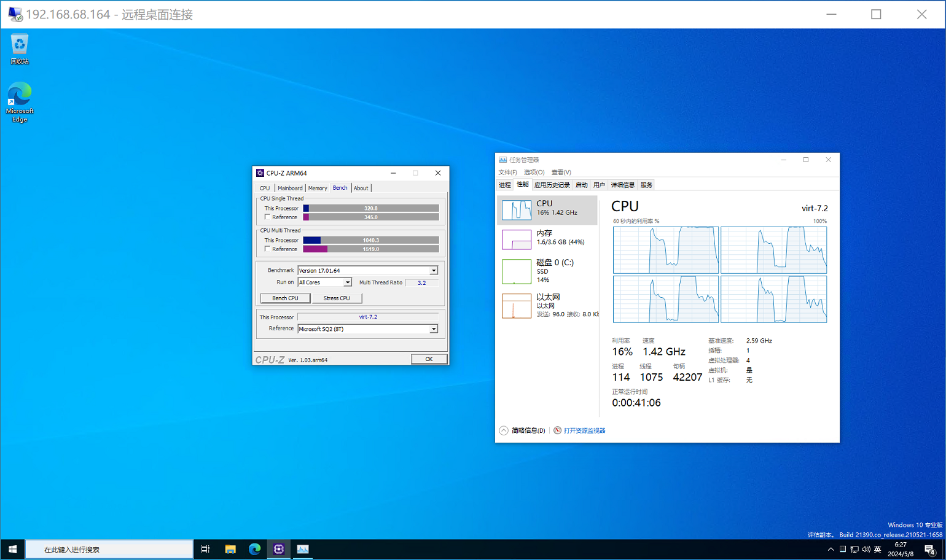Open the 内存 (Memory) panel in Task Manager
Screen dimensions: 946x560
[x=546, y=238]
